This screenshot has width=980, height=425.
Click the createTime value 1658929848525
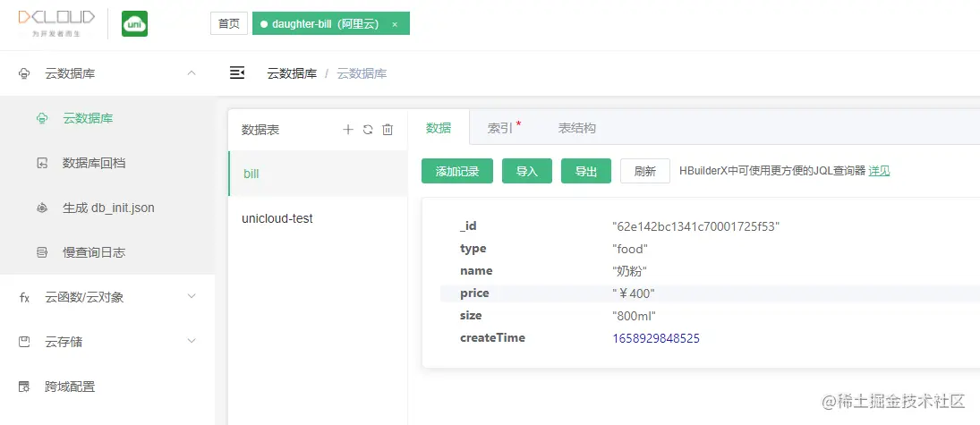point(656,338)
